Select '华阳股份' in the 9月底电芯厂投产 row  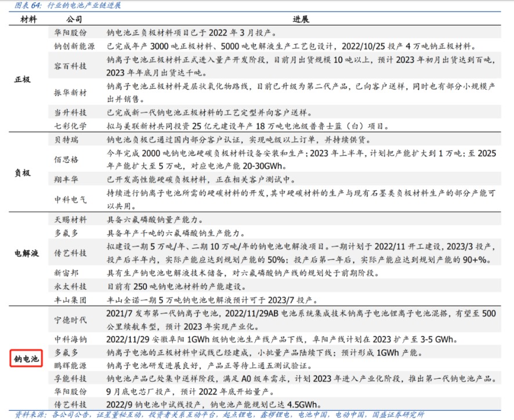click(70, 392)
